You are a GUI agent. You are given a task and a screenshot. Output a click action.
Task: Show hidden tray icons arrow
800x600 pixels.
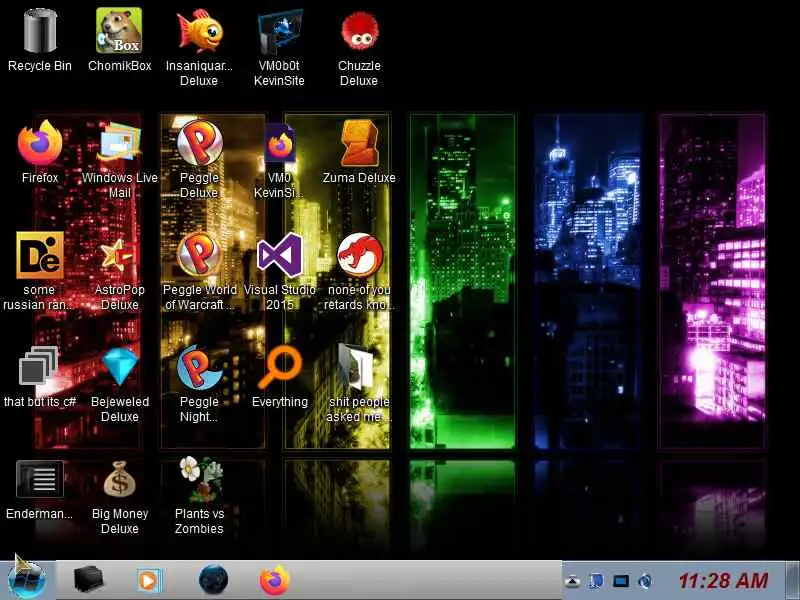pos(573,581)
